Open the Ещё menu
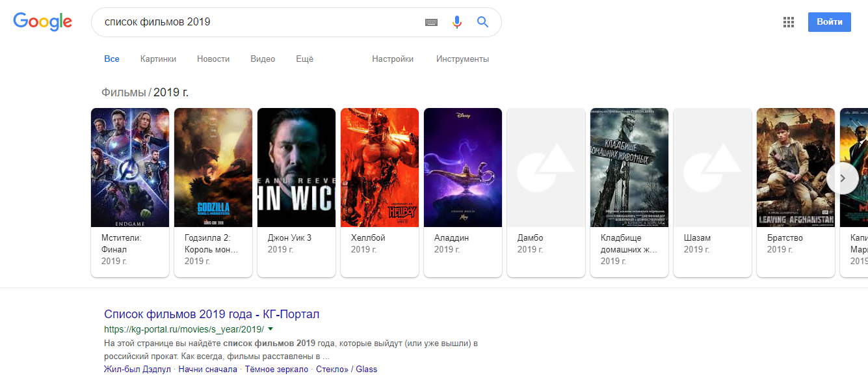Screen dimensions: 868x391 304,59
